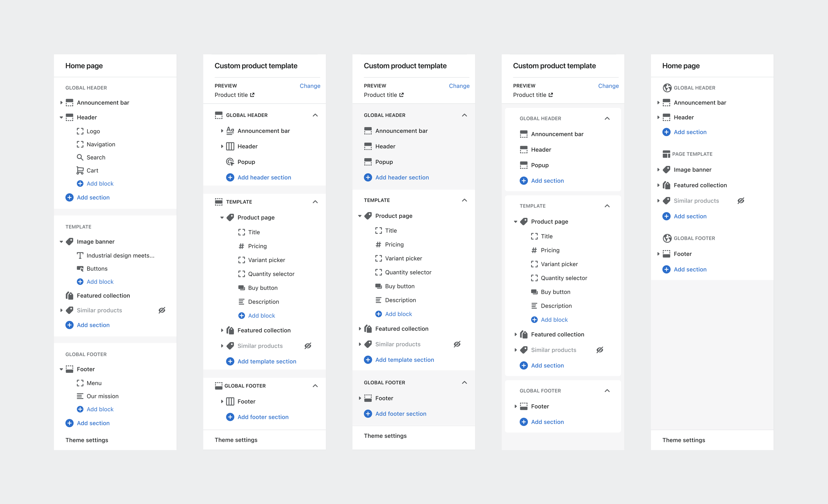
Task: Click the globe icon beside GLOBAL FOOTER in last panel
Action: (667, 238)
